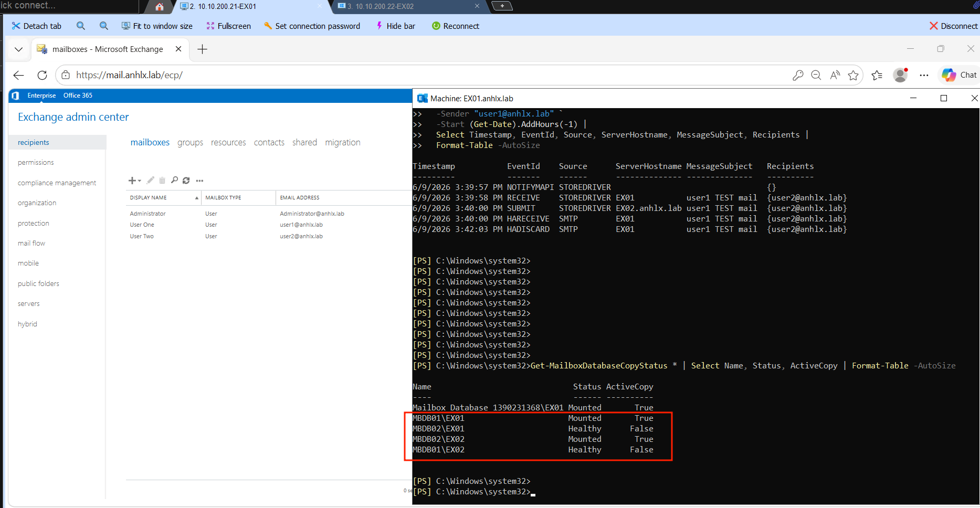Reload the ECP page
This screenshot has height=508, width=980.
pos(42,75)
